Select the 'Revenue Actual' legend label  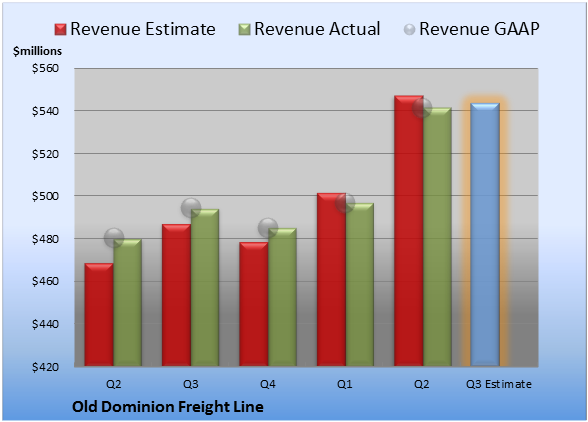317,29
